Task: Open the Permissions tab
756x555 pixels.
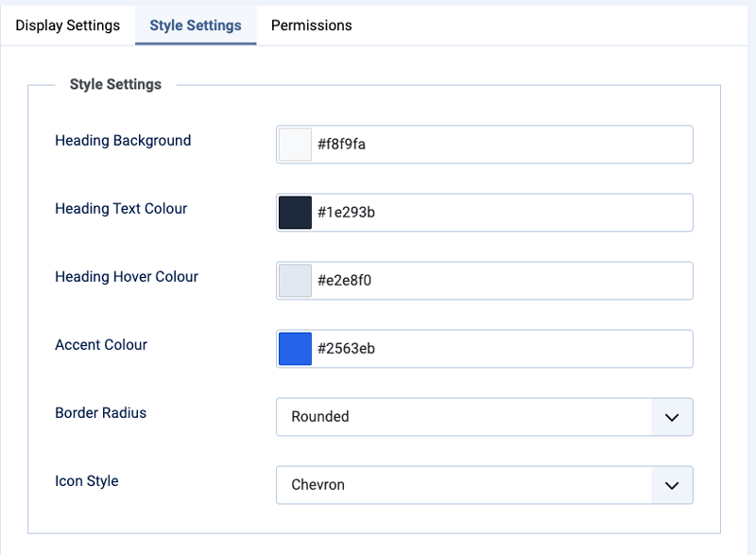Action: (311, 26)
